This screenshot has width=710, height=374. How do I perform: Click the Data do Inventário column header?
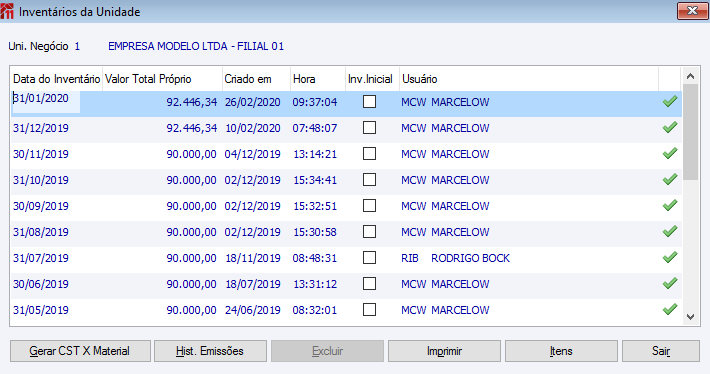pos(57,79)
